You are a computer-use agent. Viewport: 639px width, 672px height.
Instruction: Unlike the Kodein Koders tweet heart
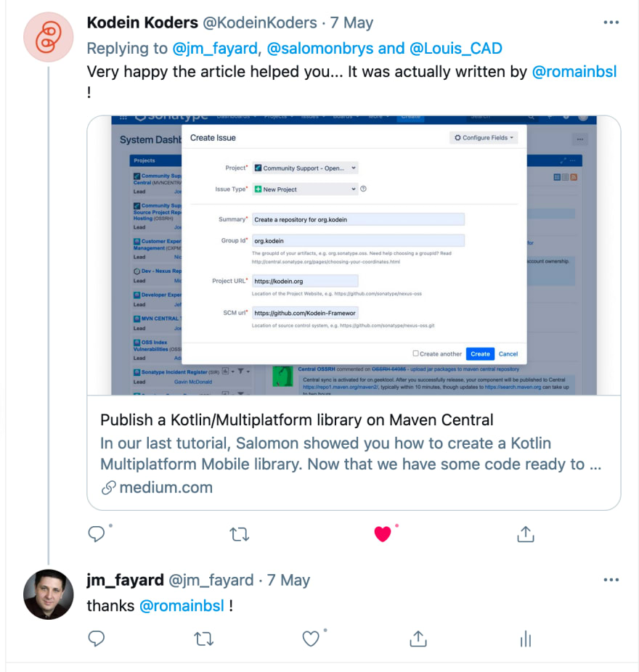pyautogui.click(x=383, y=534)
